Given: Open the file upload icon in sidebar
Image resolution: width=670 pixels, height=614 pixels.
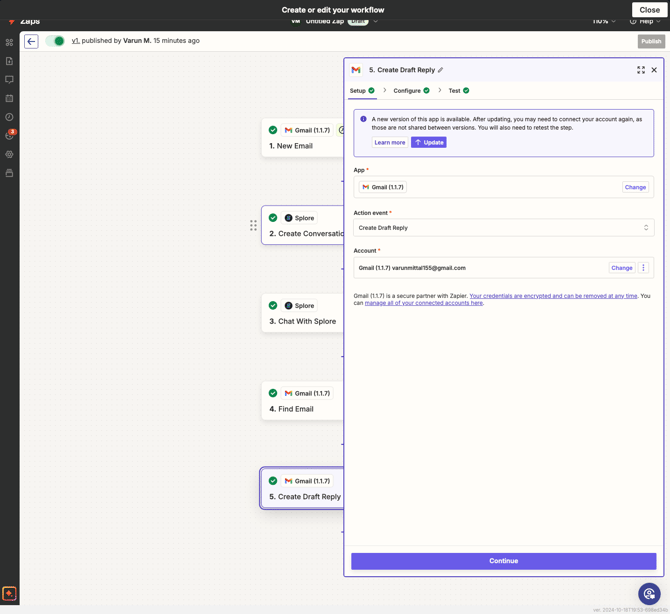Looking at the screenshot, I should click(9, 61).
